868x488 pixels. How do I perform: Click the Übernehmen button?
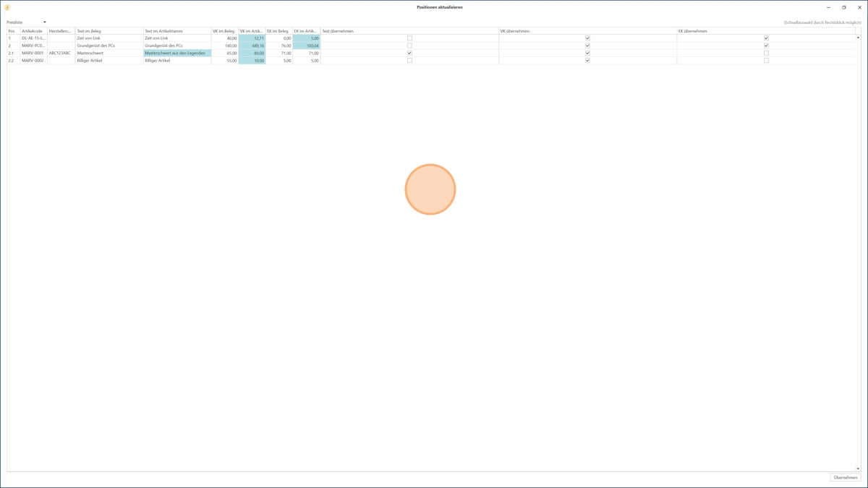tap(845, 477)
